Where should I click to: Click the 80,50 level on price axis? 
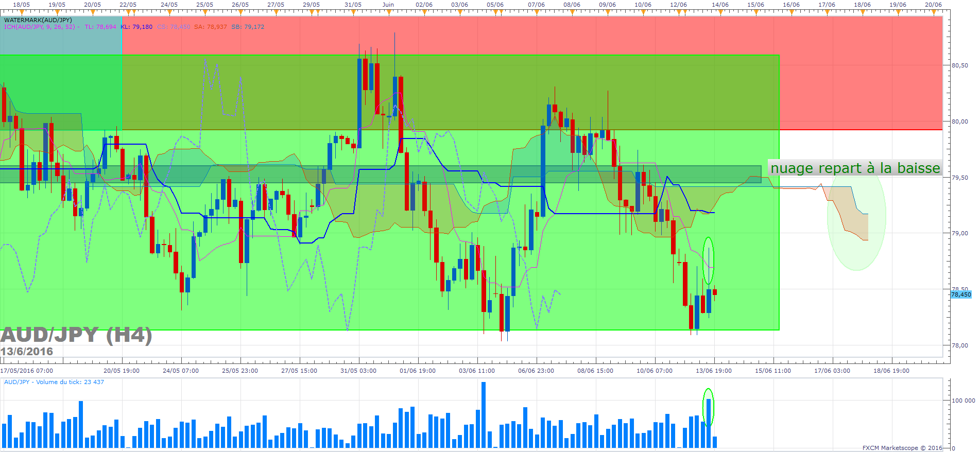pyautogui.click(x=959, y=65)
